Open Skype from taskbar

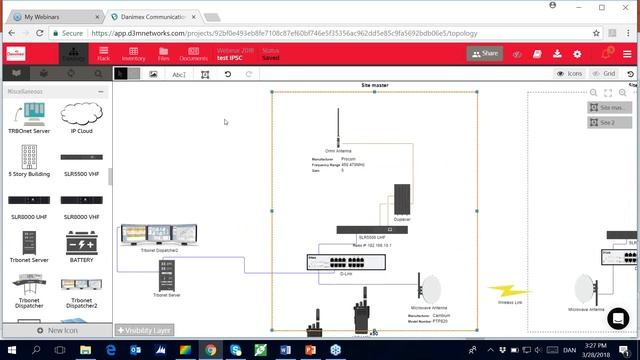tap(236, 350)
